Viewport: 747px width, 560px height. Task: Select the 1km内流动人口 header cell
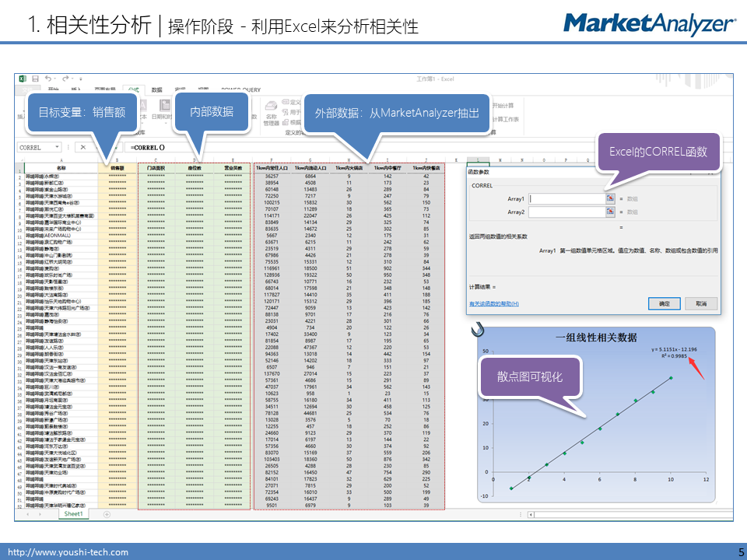[310, 168]
